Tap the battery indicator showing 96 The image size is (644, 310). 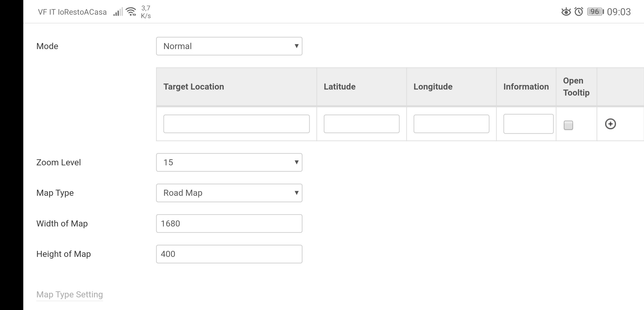[595, 12]
